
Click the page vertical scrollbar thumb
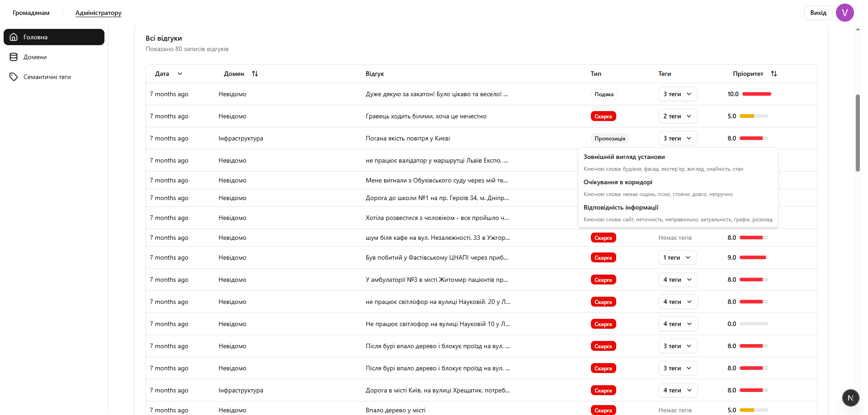[858, 133]
